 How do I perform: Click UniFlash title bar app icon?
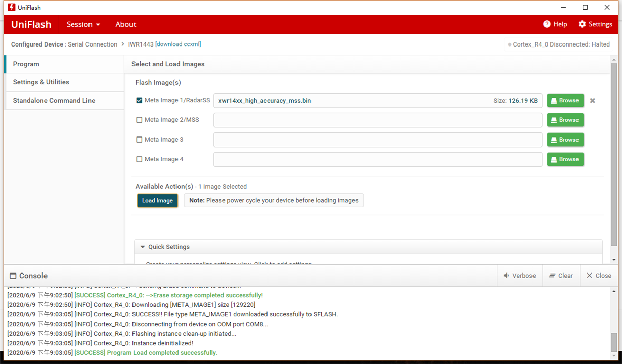11,7
